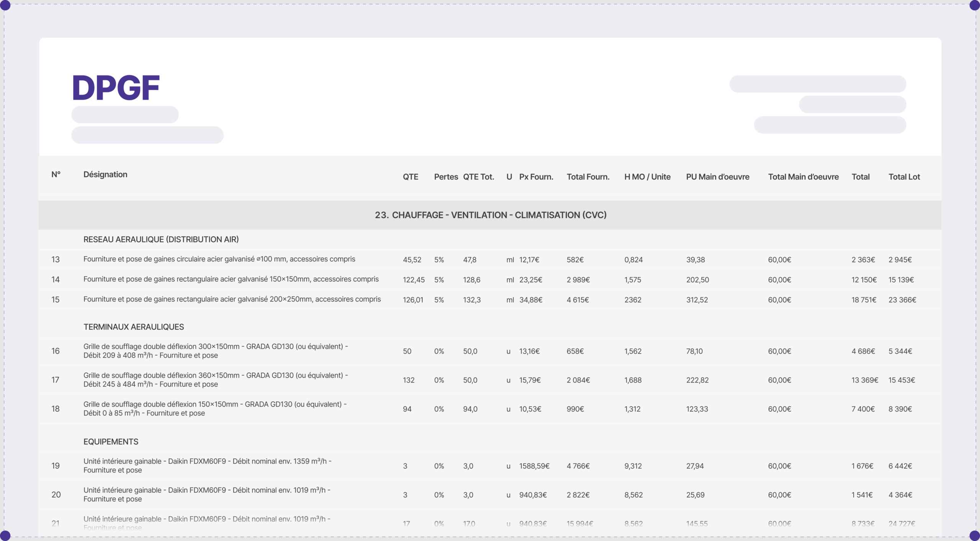This screenshot has width=980, height=541.
Task: Click top-left purple corner handle
Action: tap(5, 5)
